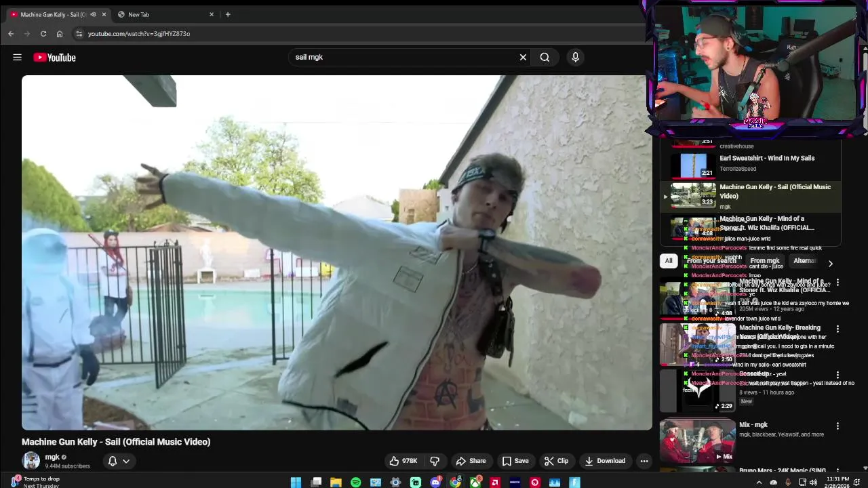Open AMD software from taskbar
This screenshot has width=868, height=488.
(x=496, y=483)
